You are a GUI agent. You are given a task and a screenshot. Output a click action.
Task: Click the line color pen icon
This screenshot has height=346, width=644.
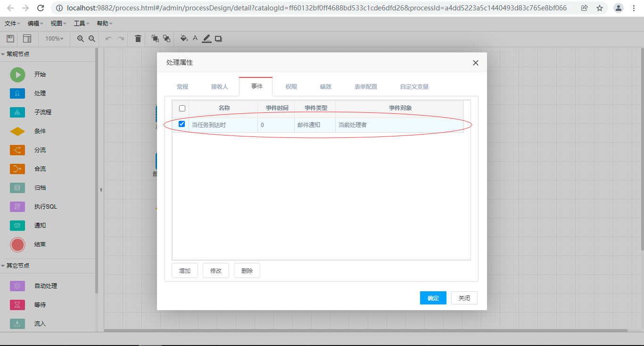[206, 39]
